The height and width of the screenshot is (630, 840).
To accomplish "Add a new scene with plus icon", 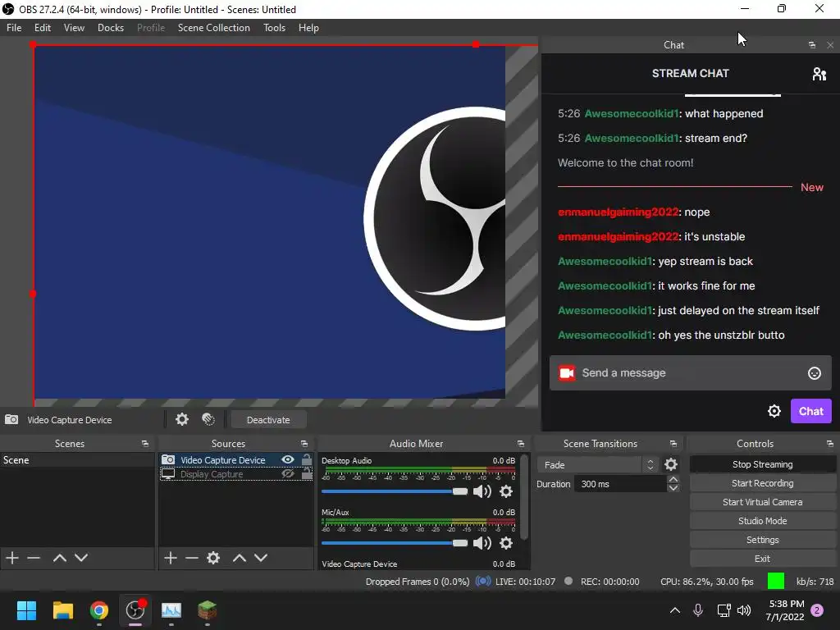I will pyautogui.click(x=12, y=558).
